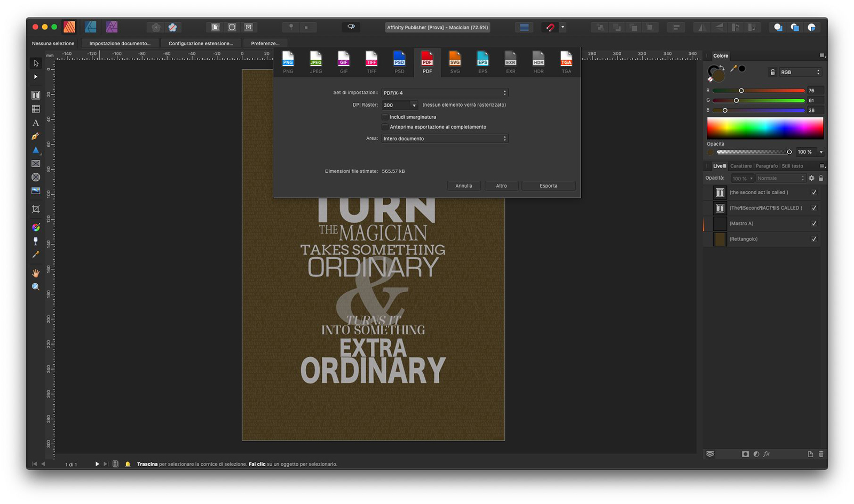
Task: Select the Place Image tool
Action: pyautogui.click(x=36, y=191)
